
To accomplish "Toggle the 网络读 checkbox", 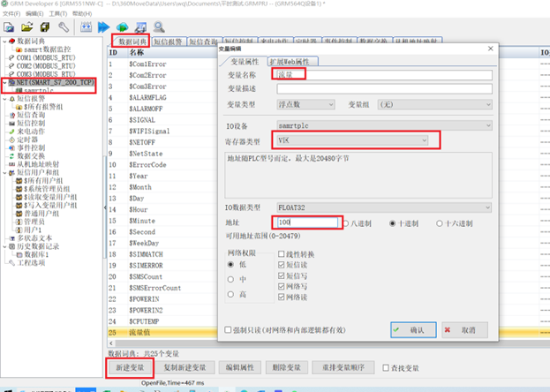I will [282, 298].
